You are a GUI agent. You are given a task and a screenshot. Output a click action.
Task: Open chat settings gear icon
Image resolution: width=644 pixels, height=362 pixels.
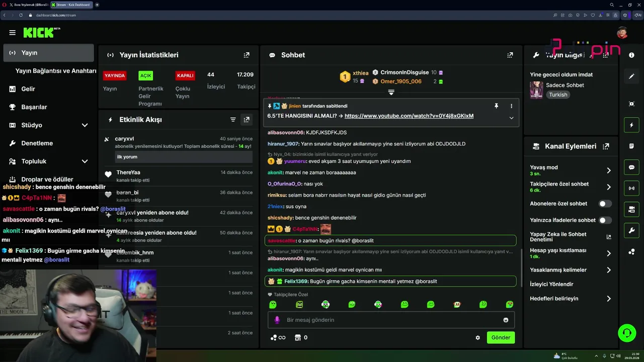tap(477, 338)
